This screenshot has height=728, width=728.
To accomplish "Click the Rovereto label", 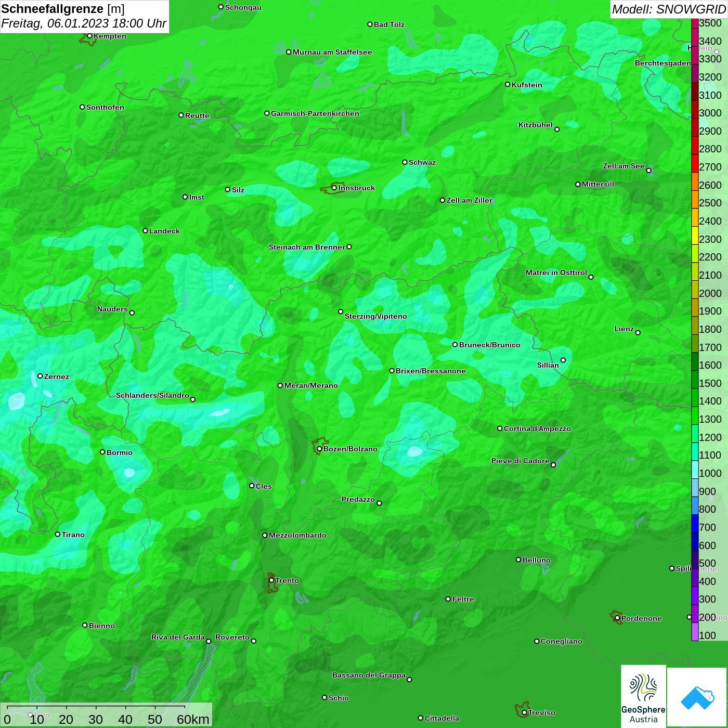I will (232, 637).
